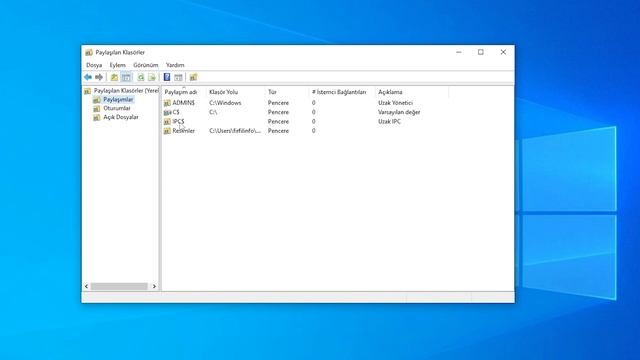Maximize the Paylaşılan Klasörler window
This screenshot has height=360, width=640.
(481, 52)
